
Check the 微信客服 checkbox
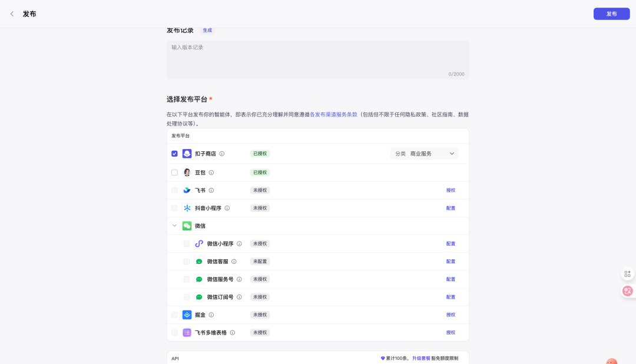pyautogui.click(x=187, y=262)
